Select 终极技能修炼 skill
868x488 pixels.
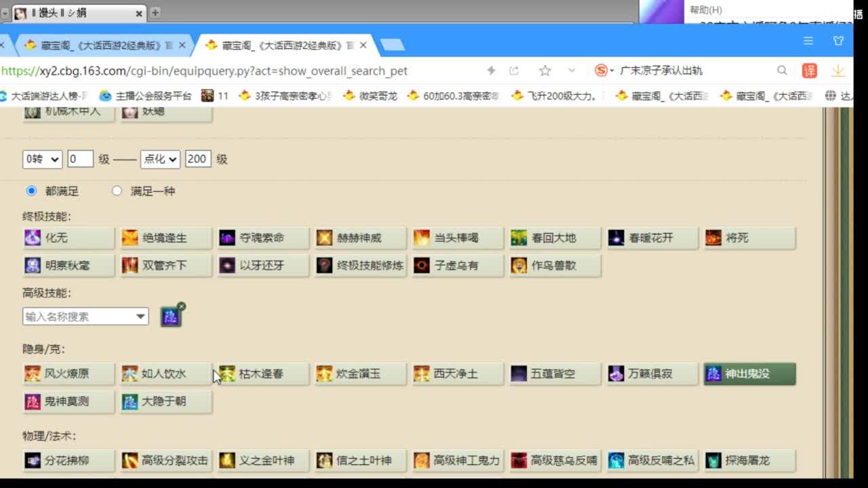(x=360, y=265)
